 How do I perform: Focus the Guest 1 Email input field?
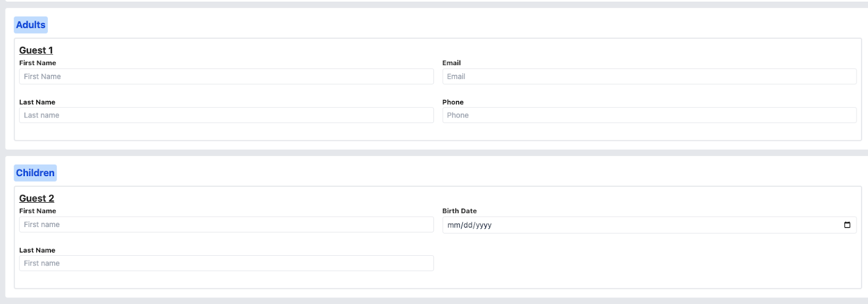coord(649,76)
